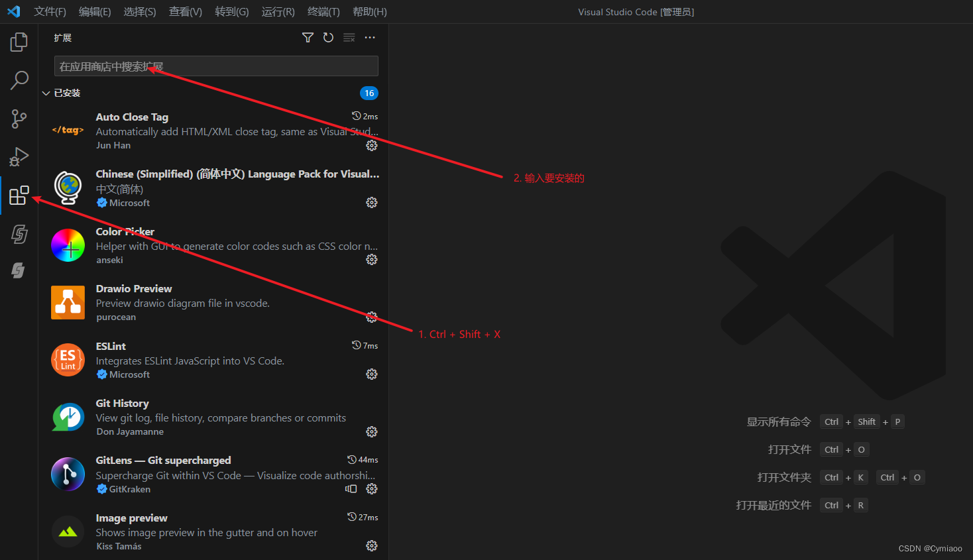Click the 打开最近的文件 shortcut label
Image resolution: width=973 pixels, height=560 pixels.
773,505
